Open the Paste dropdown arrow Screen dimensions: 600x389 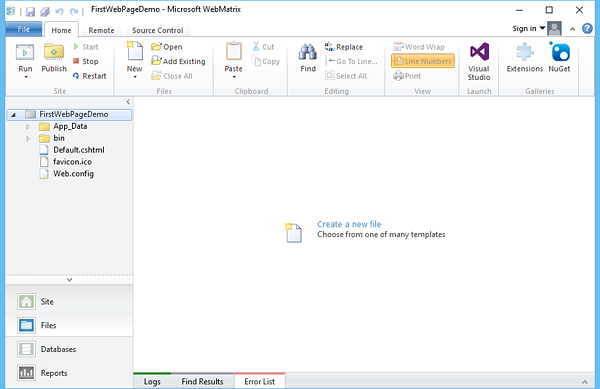(x=234, y=77)
